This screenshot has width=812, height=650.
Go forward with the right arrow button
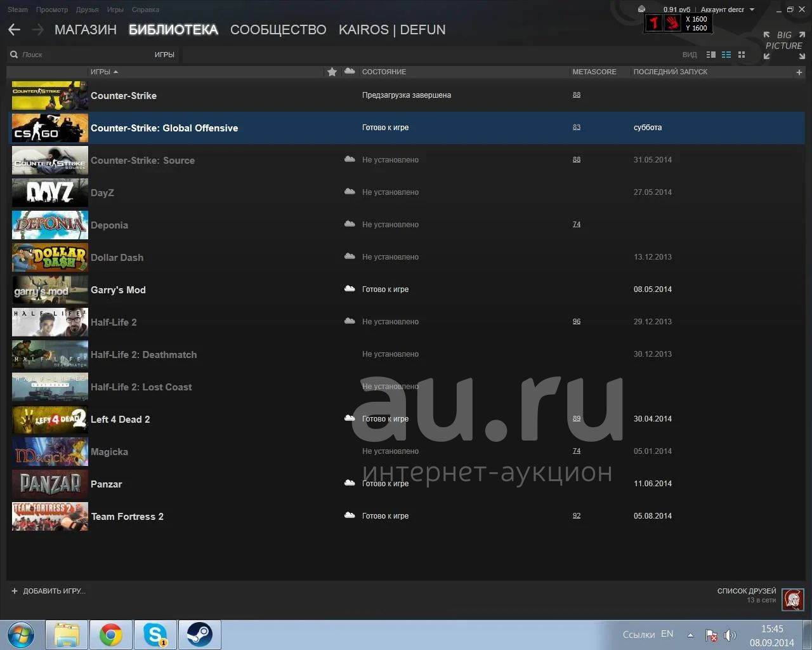coord(37,30)
